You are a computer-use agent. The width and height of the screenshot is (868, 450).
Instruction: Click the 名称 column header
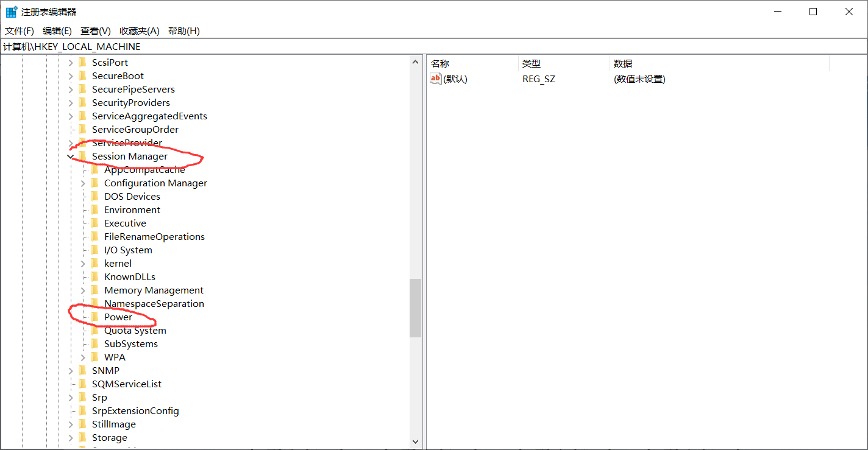tap(472, 63)
